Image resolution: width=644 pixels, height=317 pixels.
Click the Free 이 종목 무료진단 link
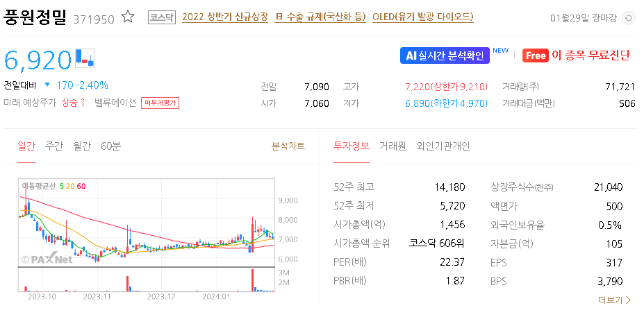coord(576,55)
